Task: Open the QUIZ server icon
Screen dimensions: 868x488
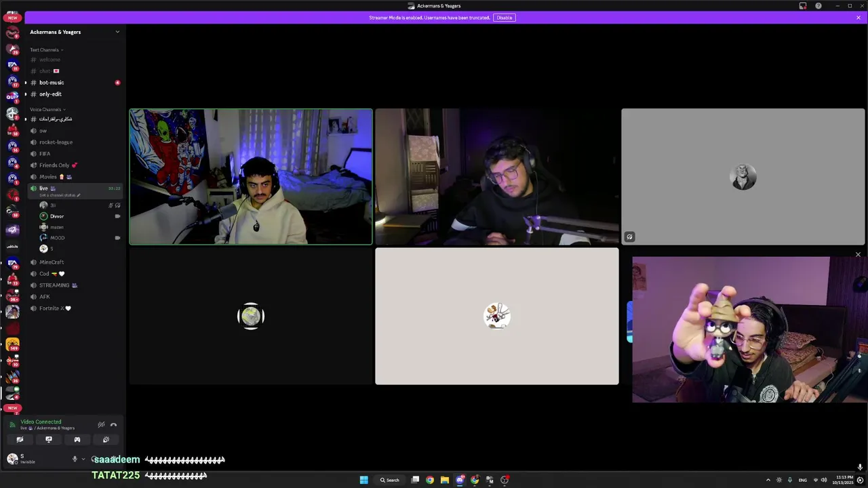Action: click(x=12, y=97)
